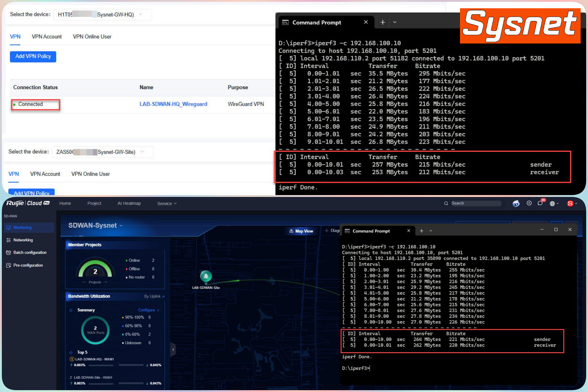Close the upper Command Prompt tab
The width and height of the screenshot is (588, 392).
pyautogui.click(x=366, y=22)
